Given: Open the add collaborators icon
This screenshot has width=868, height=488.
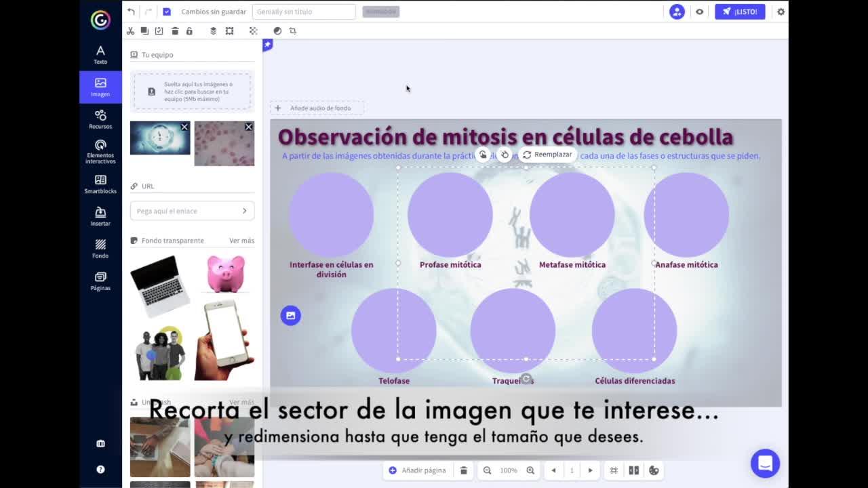Looking at the screenshot, I should pos(677,12).
